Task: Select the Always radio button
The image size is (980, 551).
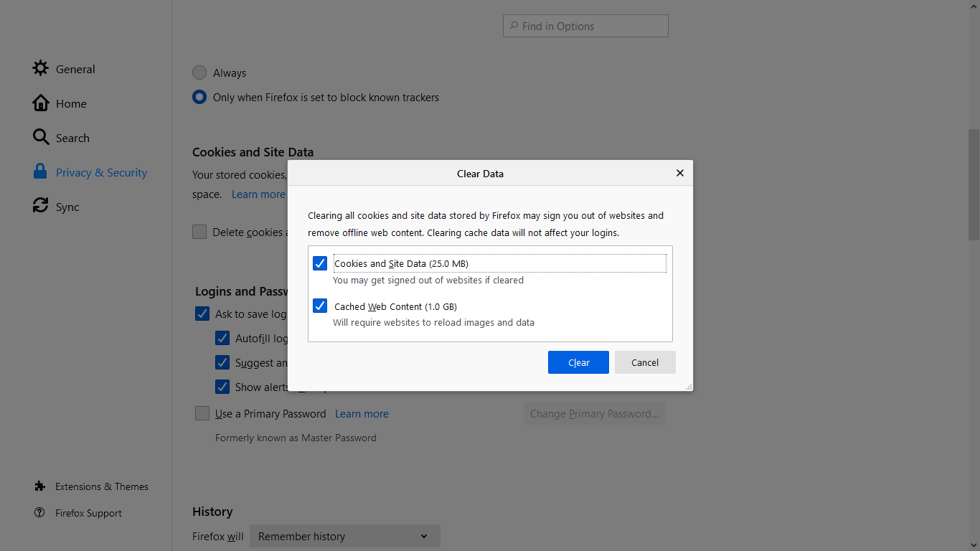Action: click(199, 73)
